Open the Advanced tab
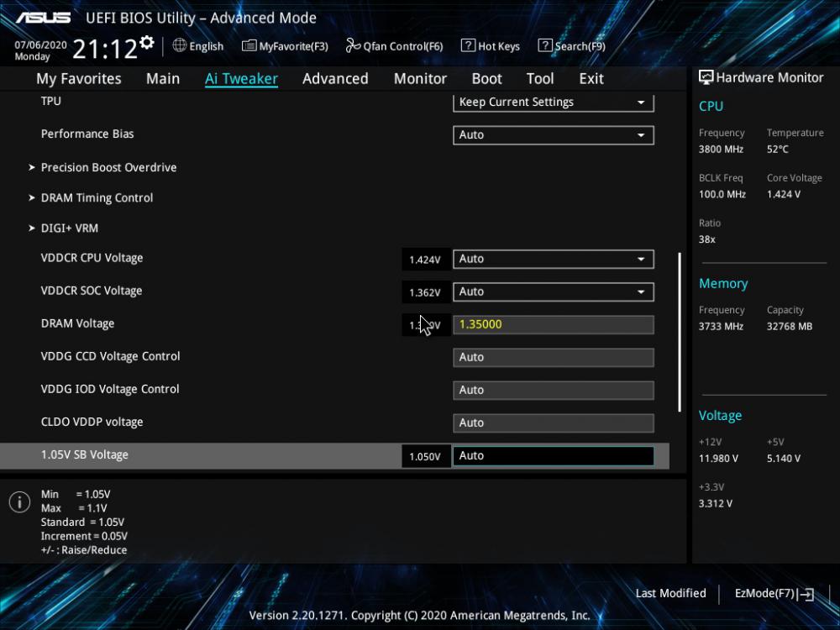 pos(335,79)
